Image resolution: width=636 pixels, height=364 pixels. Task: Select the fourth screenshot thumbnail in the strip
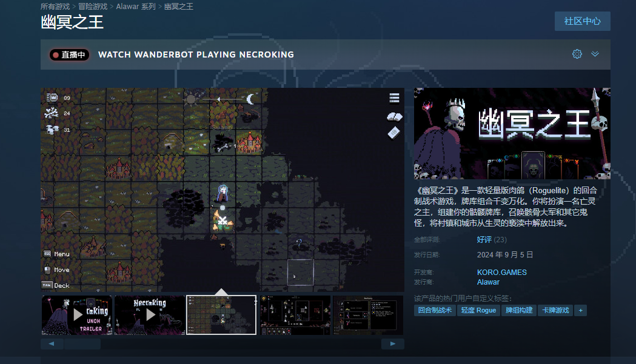coord(295,315)
